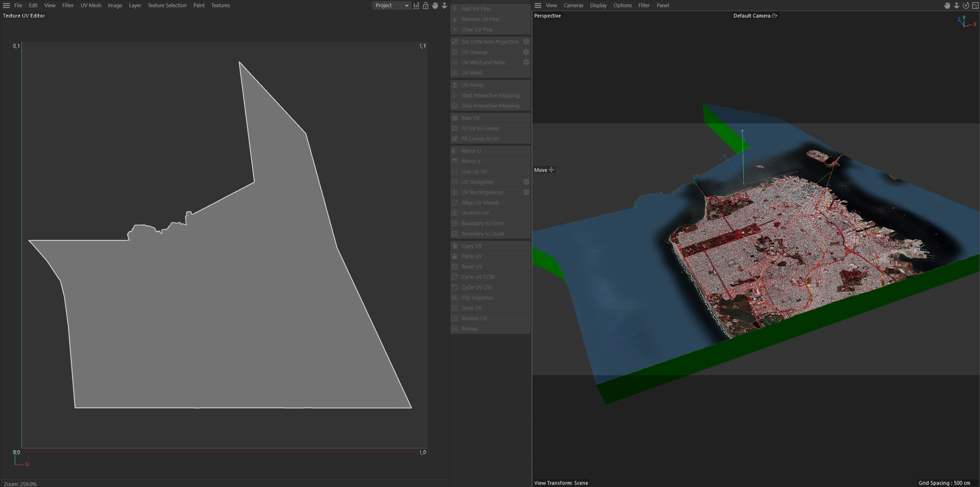The image size is (980, 487).
Task: Click the hand pan icon in the UV editor header
Action: click(x=435, y=5)
